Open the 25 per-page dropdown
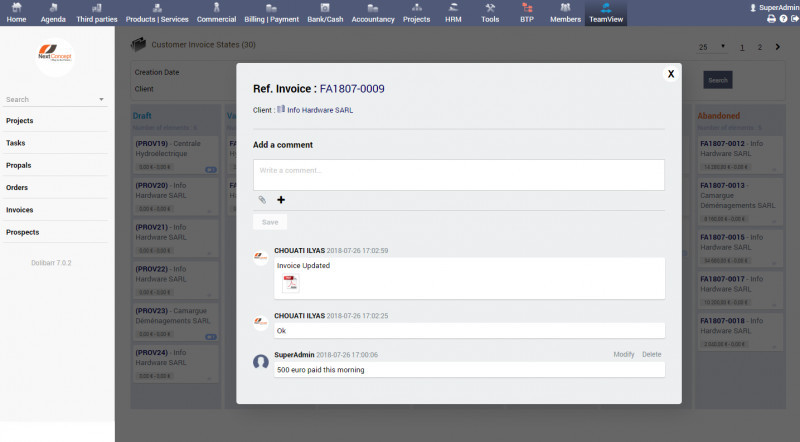Screen dimensions: 800x442 (712, 47)
